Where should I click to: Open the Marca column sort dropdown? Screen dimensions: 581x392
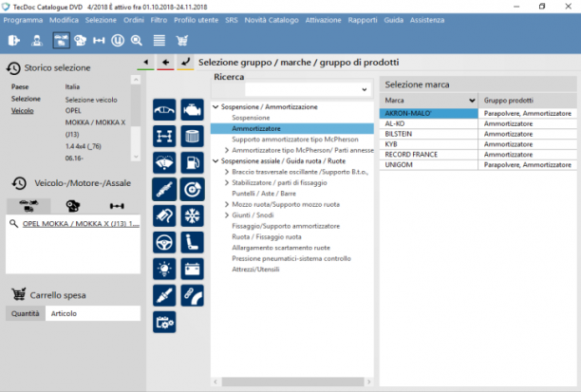[x=472, y=101]
